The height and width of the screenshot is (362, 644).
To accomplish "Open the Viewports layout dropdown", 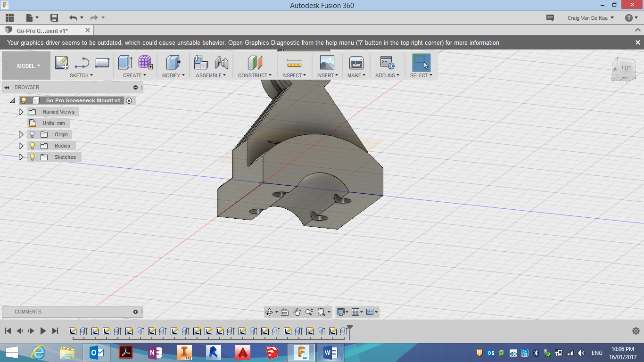I will 372,312.
